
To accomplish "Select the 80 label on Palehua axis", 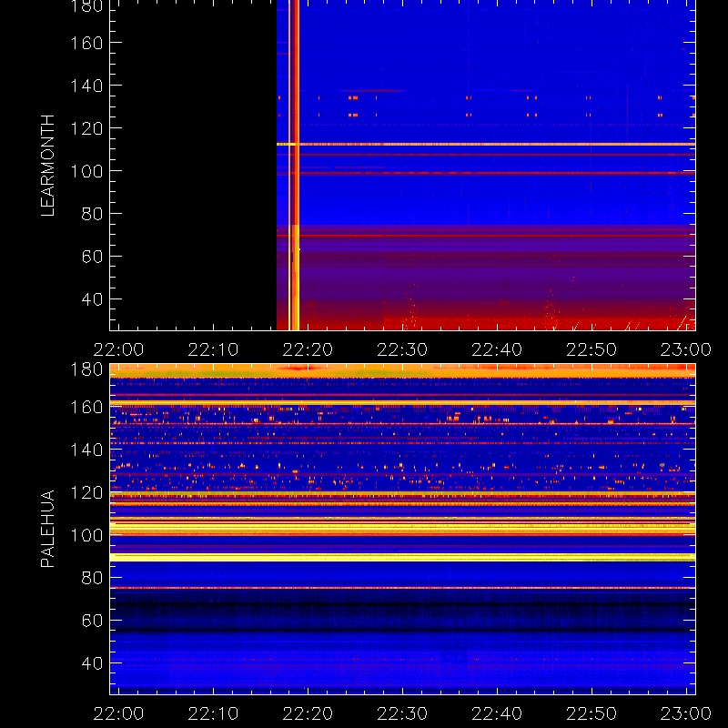I will (x=92, y=578).
